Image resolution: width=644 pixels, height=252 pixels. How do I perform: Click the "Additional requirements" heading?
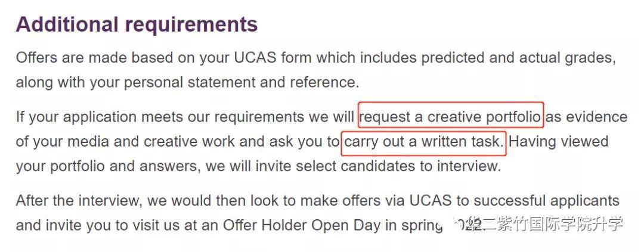(x=137, y=24)
